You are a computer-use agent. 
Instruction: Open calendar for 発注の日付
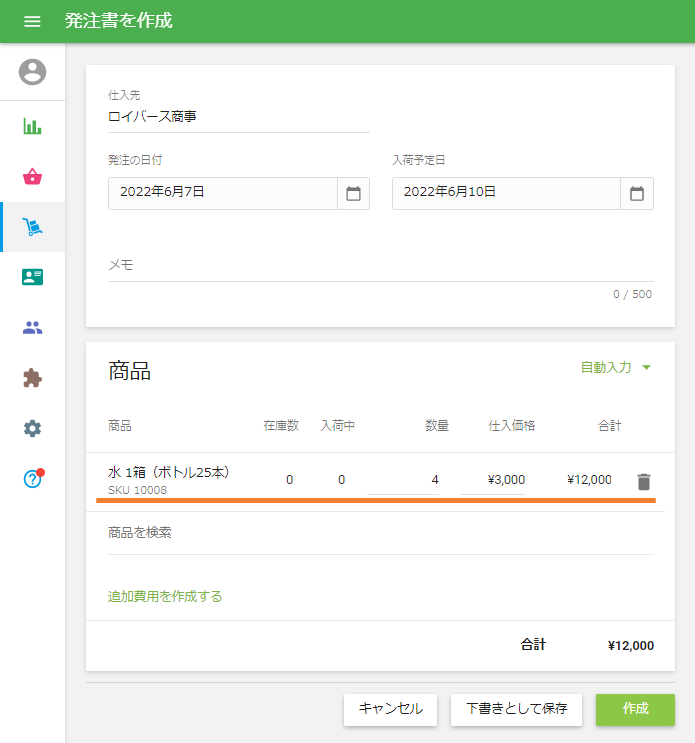pos(353,193)
